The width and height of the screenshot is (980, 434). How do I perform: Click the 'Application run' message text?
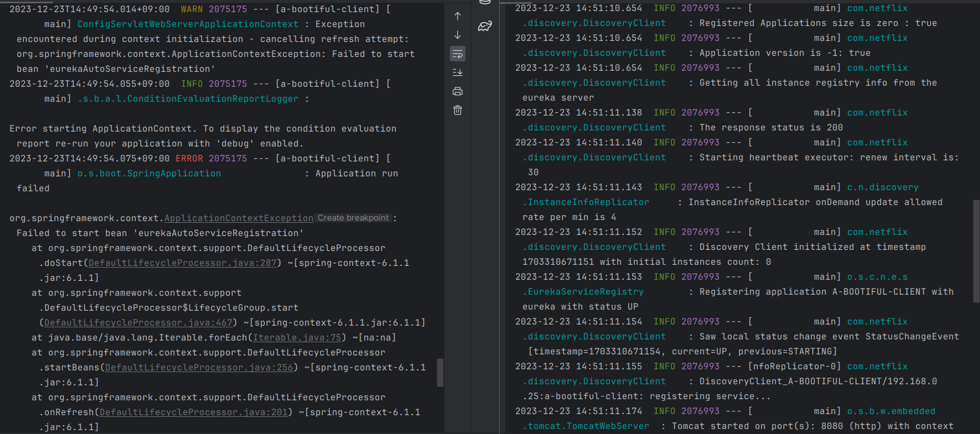click(357, 174)
